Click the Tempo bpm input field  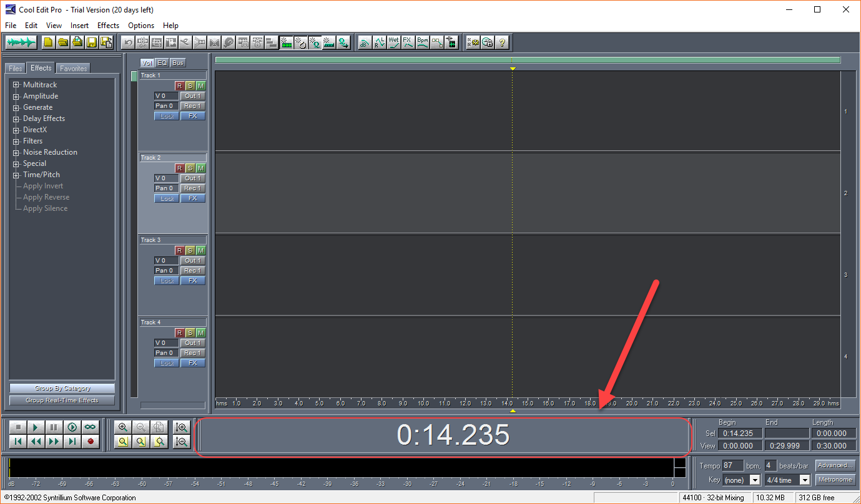(x=733, y=466)
